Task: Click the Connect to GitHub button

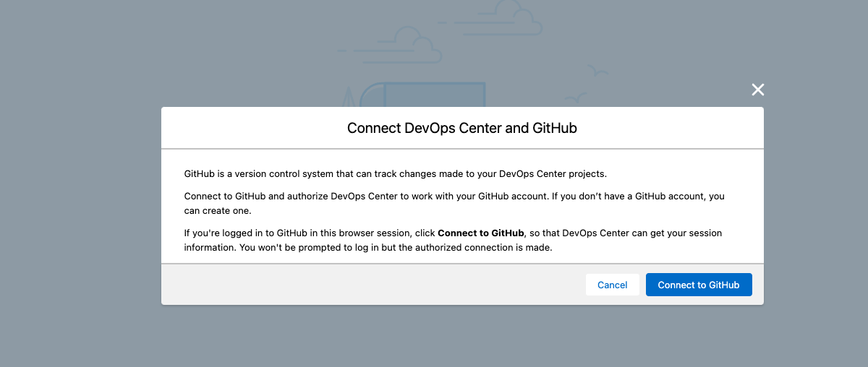Action: coord(698,285)
